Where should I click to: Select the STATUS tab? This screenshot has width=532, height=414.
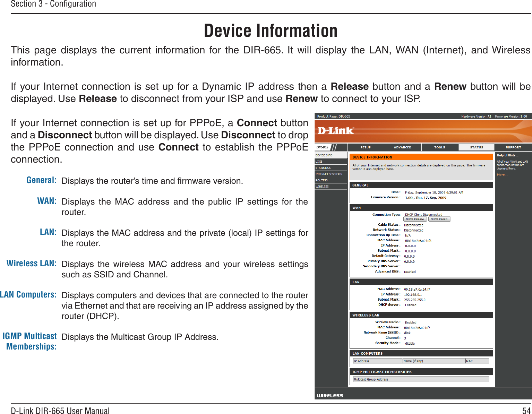coord(477,147)
